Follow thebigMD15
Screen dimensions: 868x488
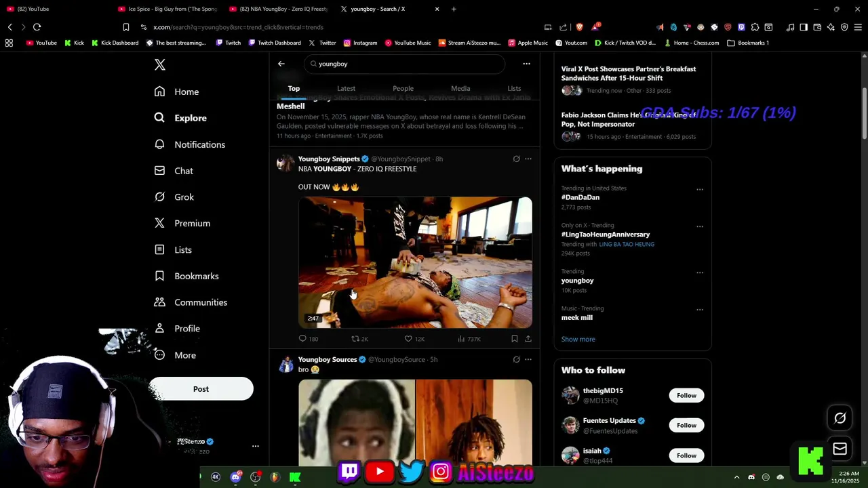pos(686,395)
